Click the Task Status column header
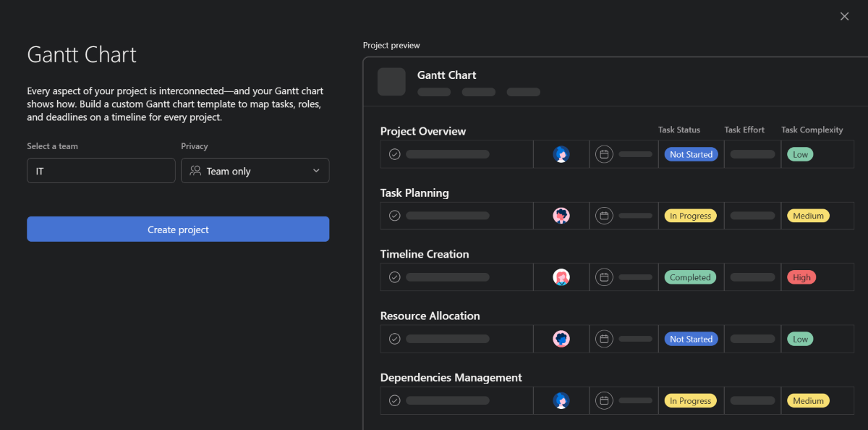This screenshot has width=868, height=430. tap(679, 130)
